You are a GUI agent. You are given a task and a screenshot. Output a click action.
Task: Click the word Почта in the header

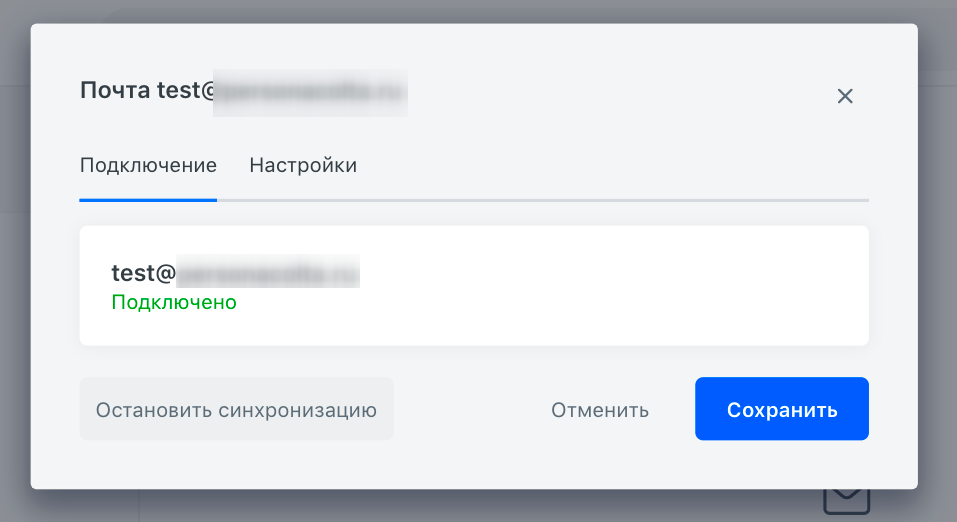point(115,90)
